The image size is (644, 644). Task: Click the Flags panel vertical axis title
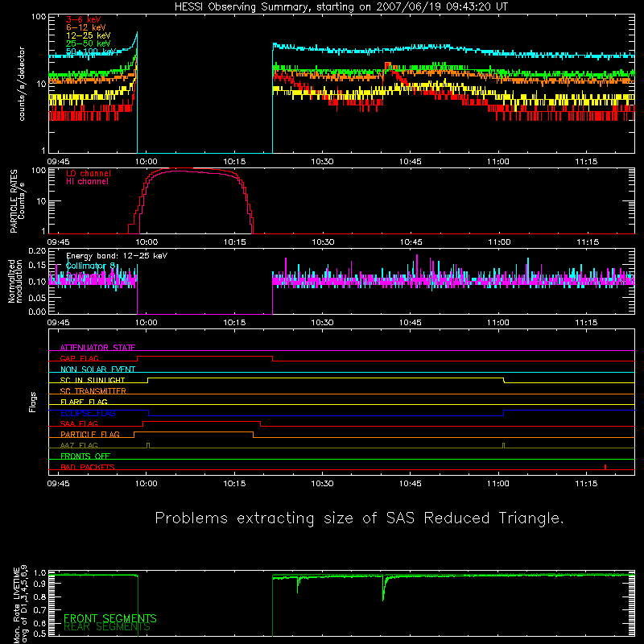click(33, 402)
